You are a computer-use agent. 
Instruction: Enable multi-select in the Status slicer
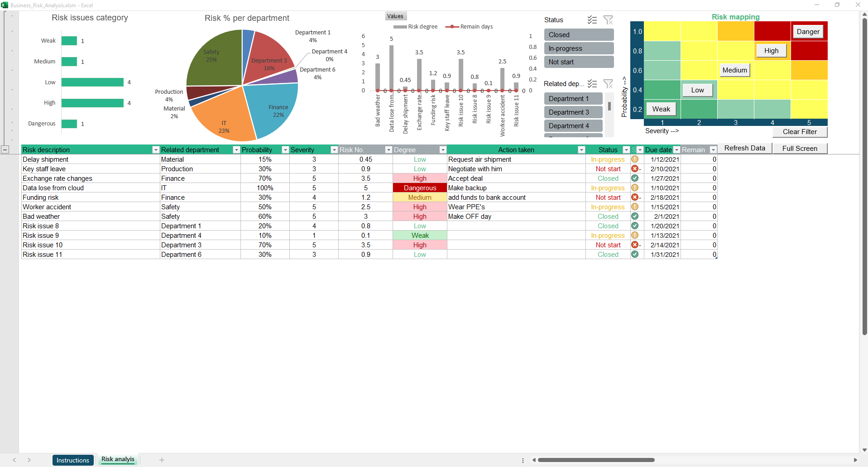click(x=592, y=20)
